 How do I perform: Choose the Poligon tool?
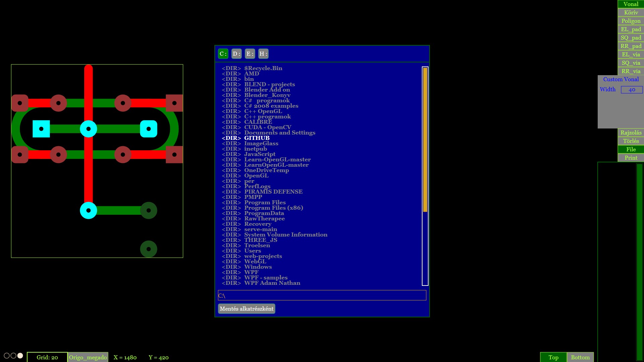[631, 21]
